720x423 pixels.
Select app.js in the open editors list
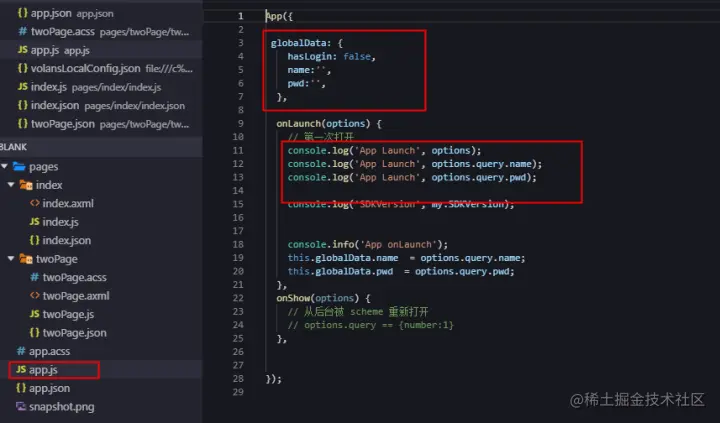[x=101, y=50]
